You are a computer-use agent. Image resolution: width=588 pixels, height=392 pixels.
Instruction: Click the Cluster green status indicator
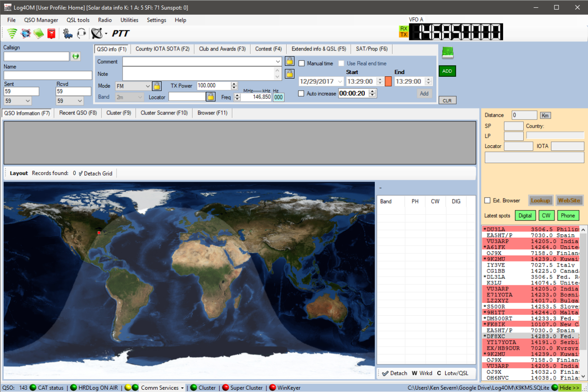coord(193,388)
